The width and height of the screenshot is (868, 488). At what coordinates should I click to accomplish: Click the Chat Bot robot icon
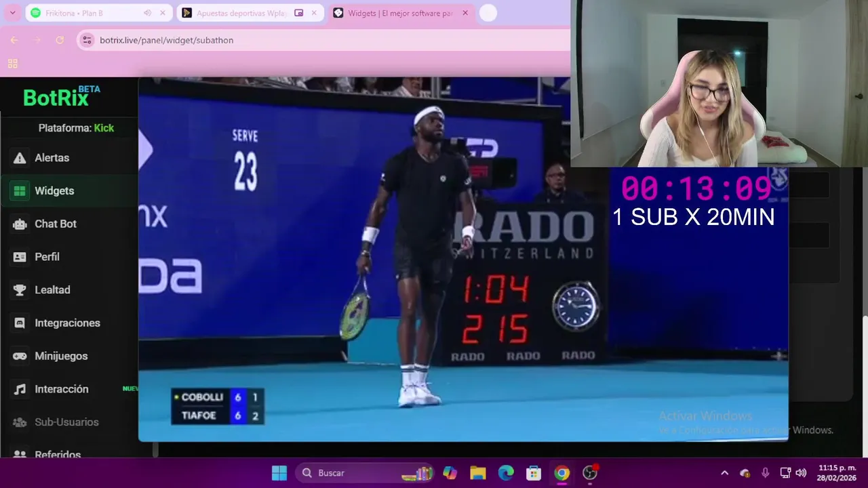coord(20,224)
